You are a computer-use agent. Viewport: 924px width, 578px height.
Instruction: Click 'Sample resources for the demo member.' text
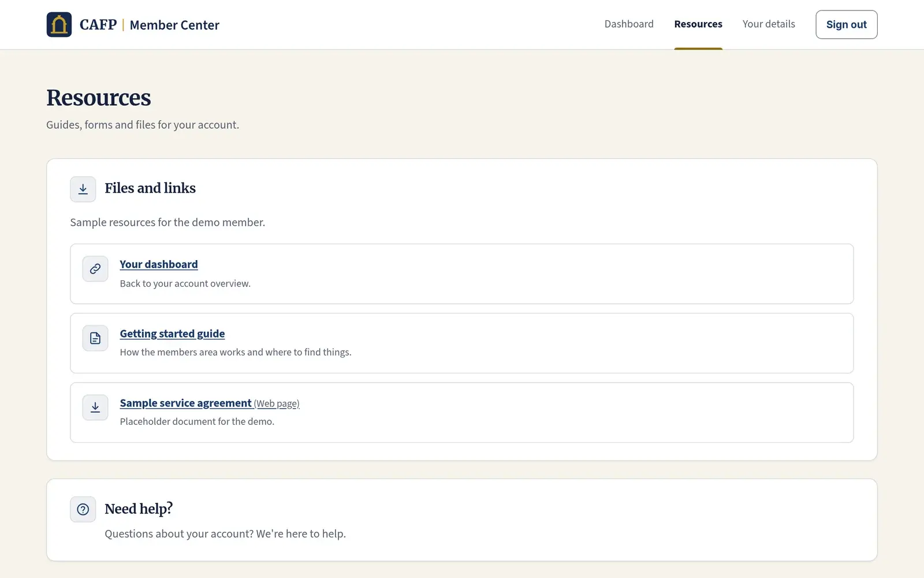167,223
